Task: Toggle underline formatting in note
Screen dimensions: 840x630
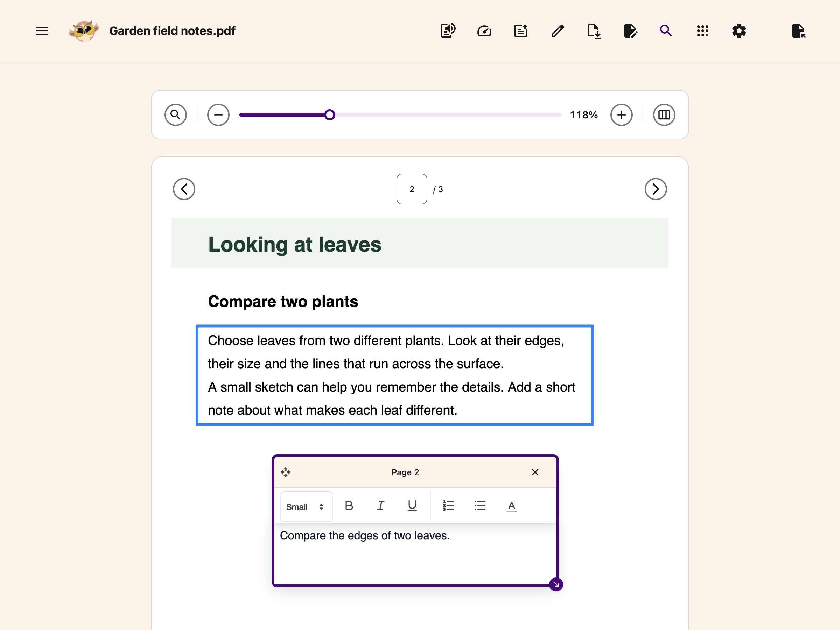Action: pos(412,505)
